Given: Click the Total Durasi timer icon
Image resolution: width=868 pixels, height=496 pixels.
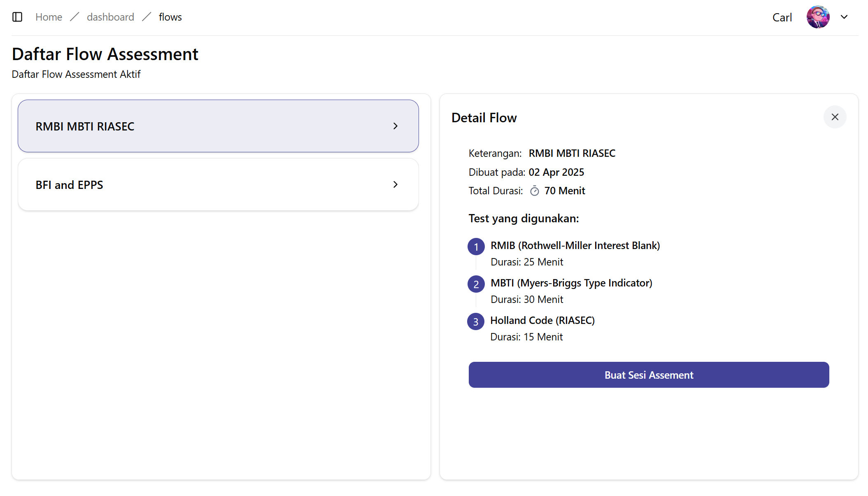Looking at the screenshot, I should pyautogui.click(x=534, y=191).
